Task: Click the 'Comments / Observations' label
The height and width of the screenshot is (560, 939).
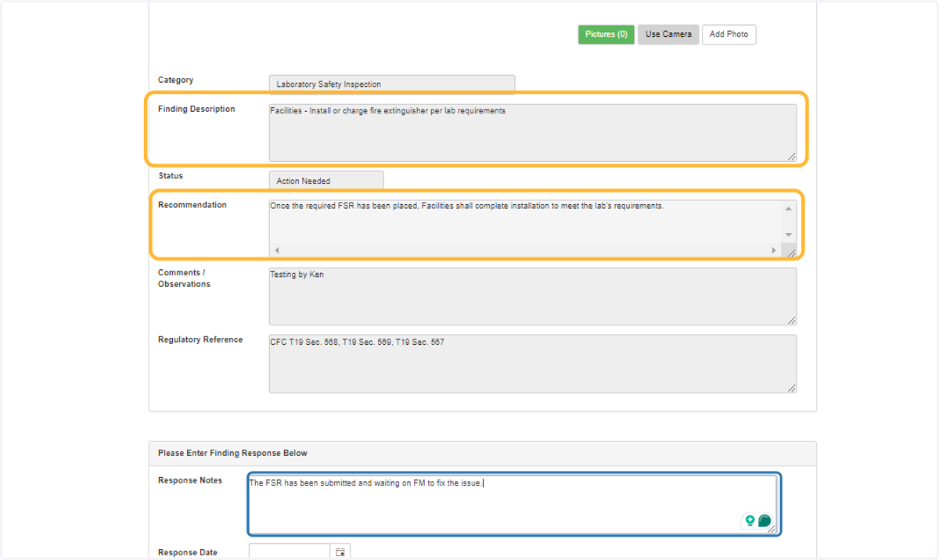Action: click(185, 278)
